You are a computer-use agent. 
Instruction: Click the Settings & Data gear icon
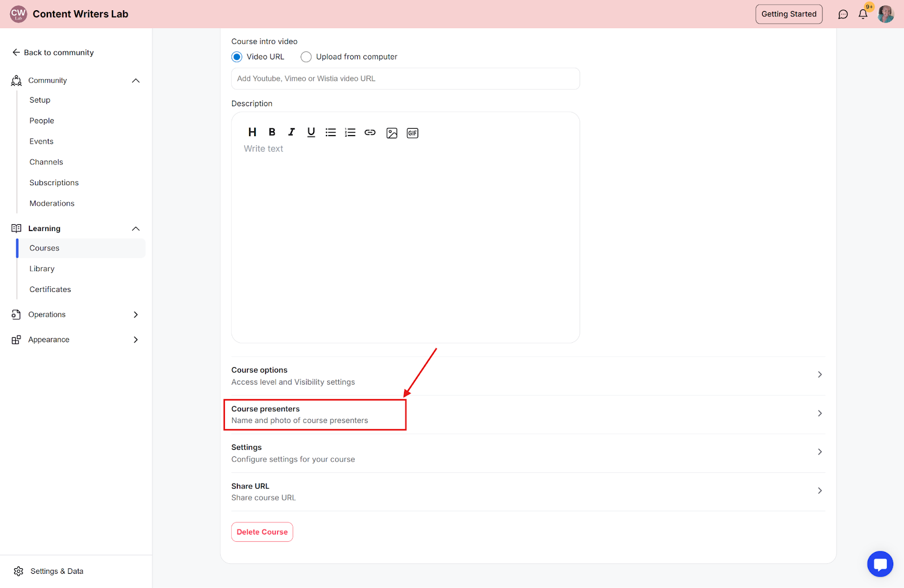[x=19, y=571]
